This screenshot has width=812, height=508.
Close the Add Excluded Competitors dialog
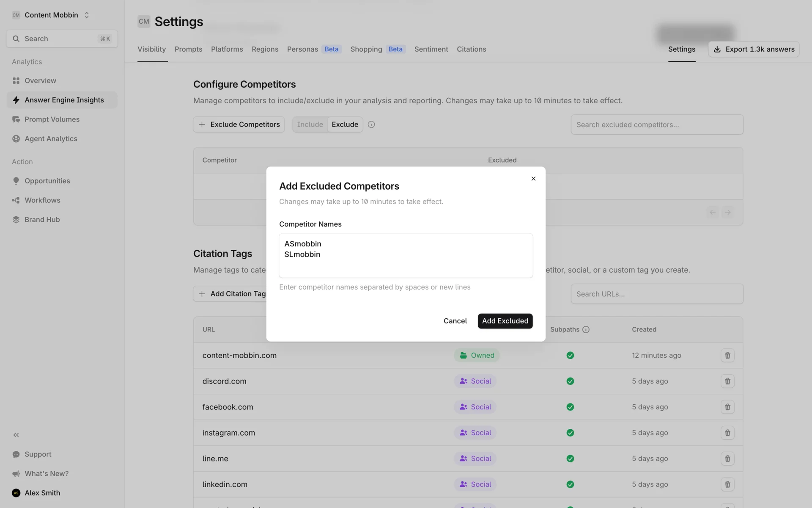pos(533,179)
